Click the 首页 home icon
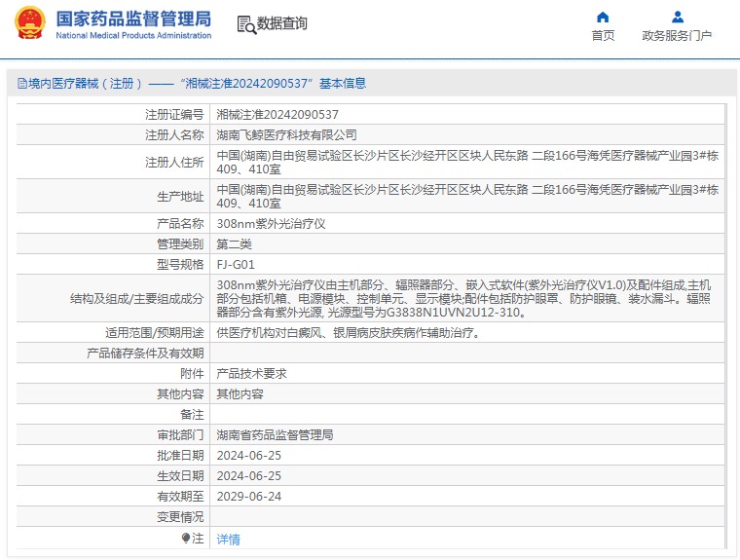 [603, 17]
